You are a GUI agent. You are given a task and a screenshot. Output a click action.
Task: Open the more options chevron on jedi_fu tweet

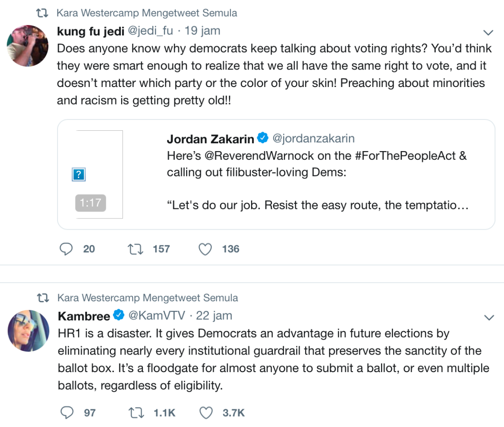(488, 32)
